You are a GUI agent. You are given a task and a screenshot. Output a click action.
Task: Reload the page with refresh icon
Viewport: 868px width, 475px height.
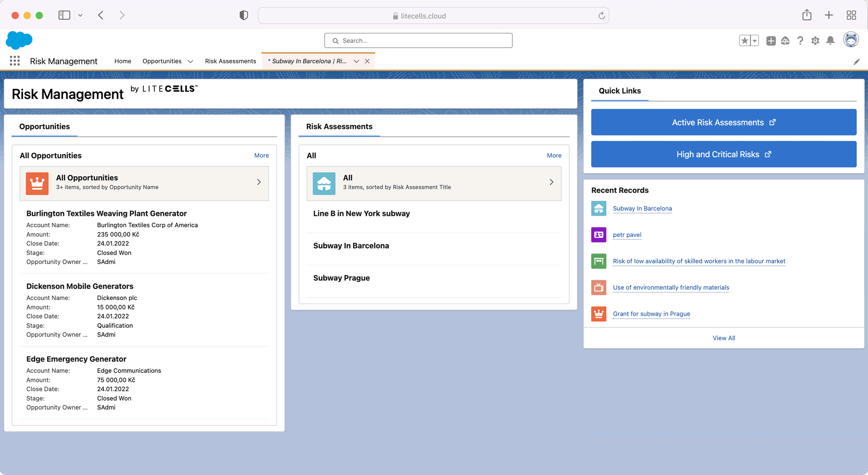601,16
